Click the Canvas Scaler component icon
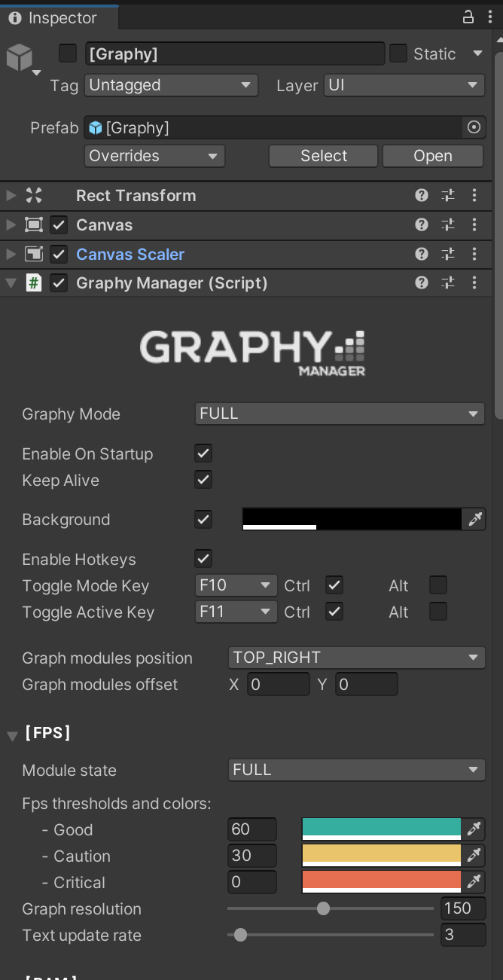503x980 pixels. coord(34,254)
